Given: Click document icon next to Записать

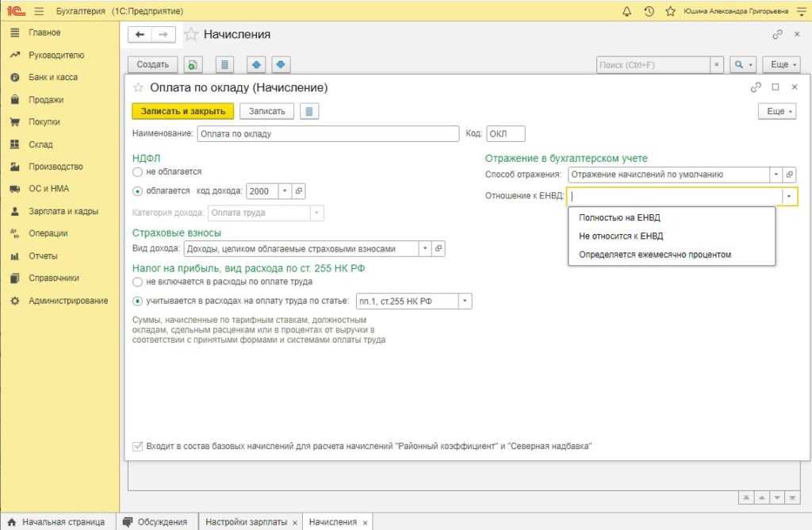Looking at the screenshot, I should point(309,111).
